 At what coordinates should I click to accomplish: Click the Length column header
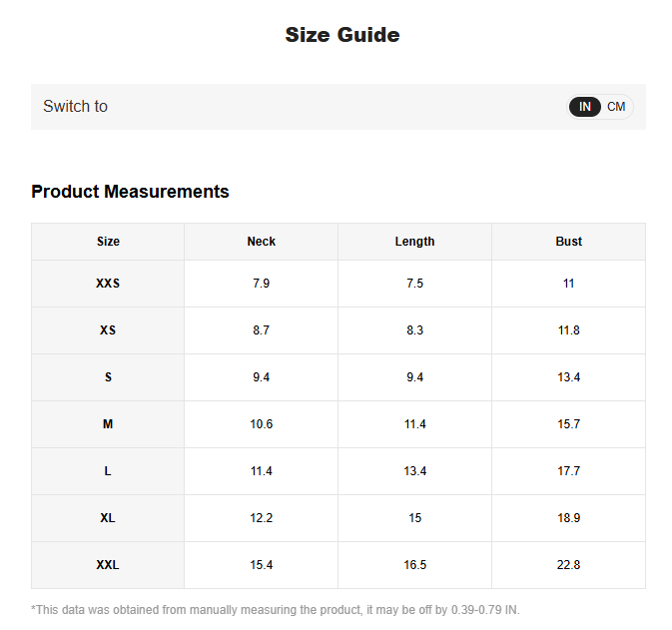point(414,242)
